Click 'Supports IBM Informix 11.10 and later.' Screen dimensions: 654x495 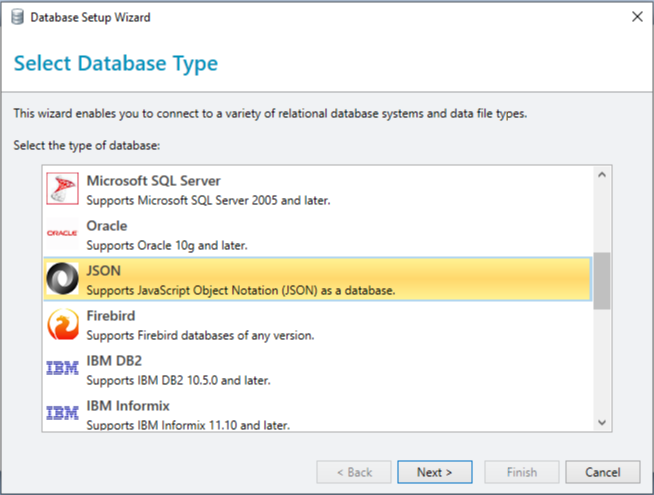click(188, 425)
